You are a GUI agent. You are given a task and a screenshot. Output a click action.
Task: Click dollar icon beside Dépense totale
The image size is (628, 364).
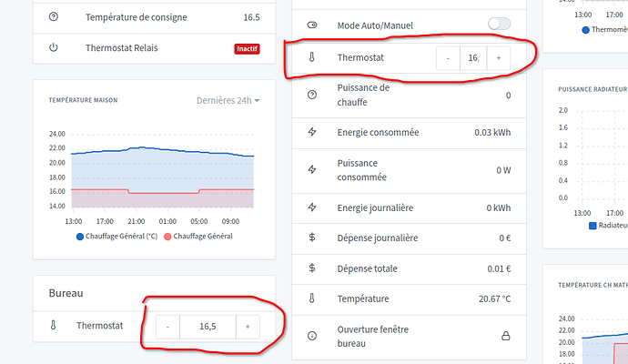tap(312, 268)
